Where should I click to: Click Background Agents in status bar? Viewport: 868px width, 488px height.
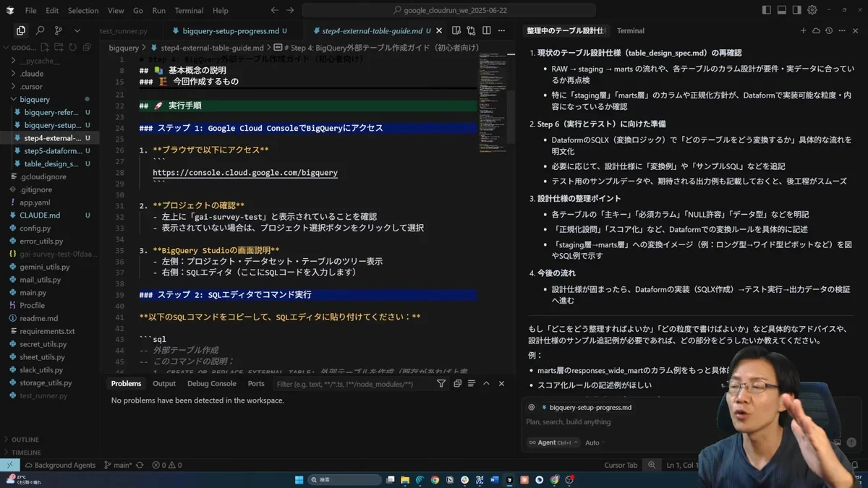60,465
